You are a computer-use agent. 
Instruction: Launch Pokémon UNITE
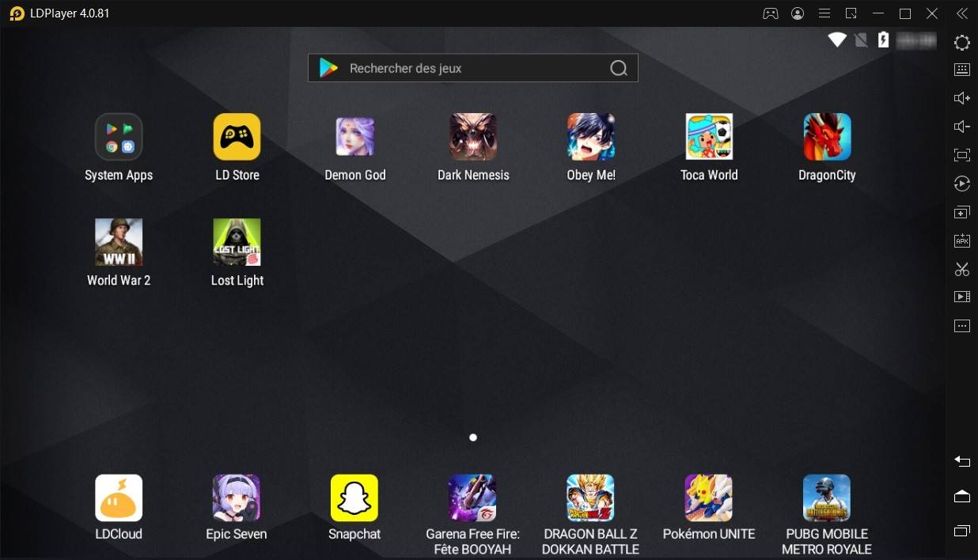coord(708,498)
